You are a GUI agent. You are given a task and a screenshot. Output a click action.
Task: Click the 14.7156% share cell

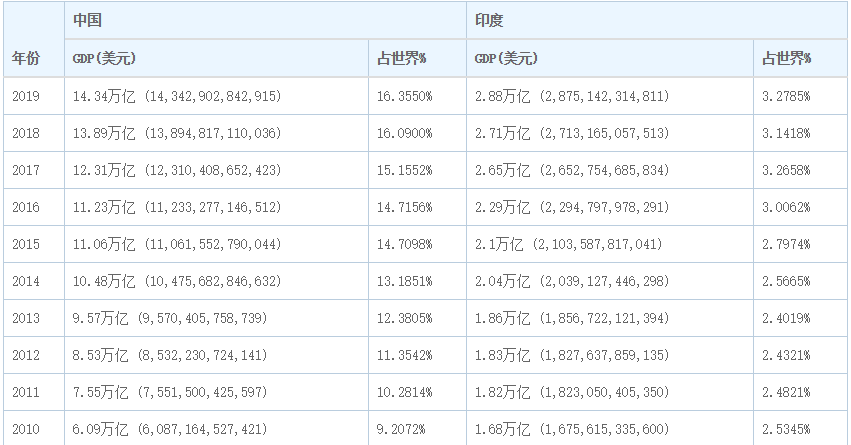pyautogui.click(x=417, y=207)
